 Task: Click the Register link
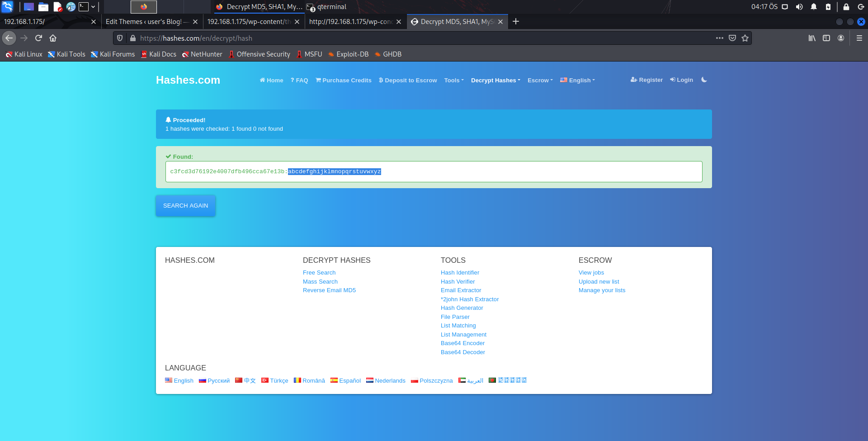click(646, 80)
